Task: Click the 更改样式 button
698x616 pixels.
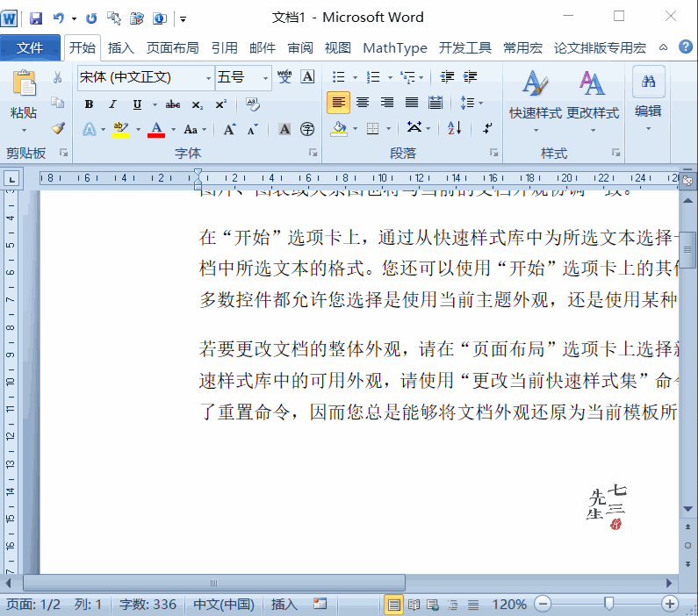Action: point(593,102)
